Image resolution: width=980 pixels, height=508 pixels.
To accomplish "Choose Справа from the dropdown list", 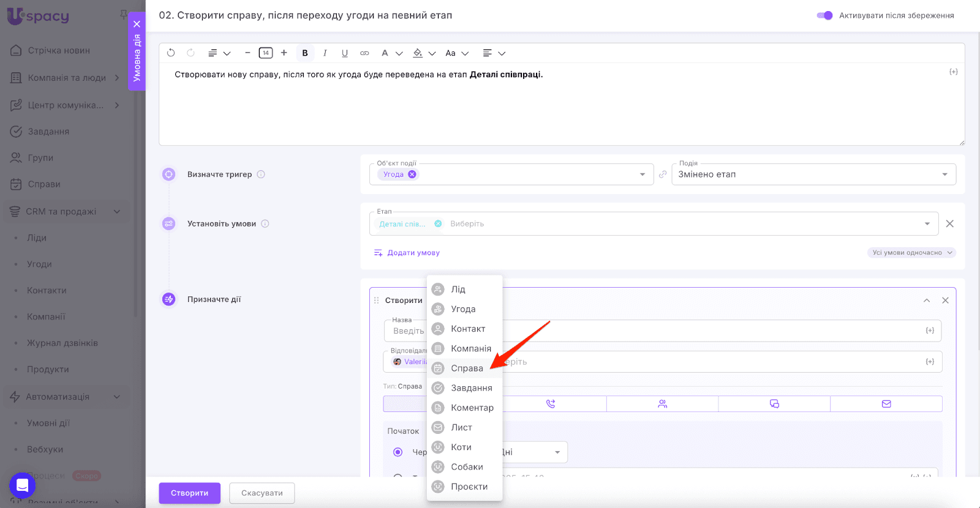I will pyautogui.click(x=467, y=368).
